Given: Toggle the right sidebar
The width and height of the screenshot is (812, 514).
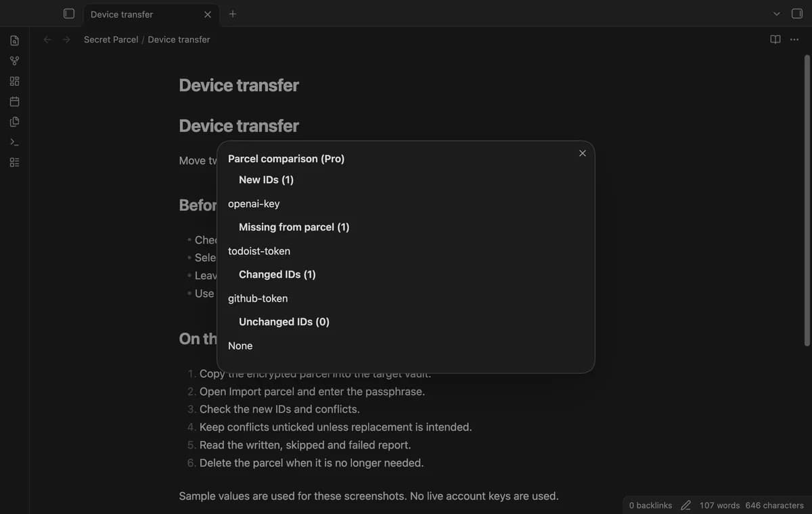Looking at the screenshot, I should (797, 14).
